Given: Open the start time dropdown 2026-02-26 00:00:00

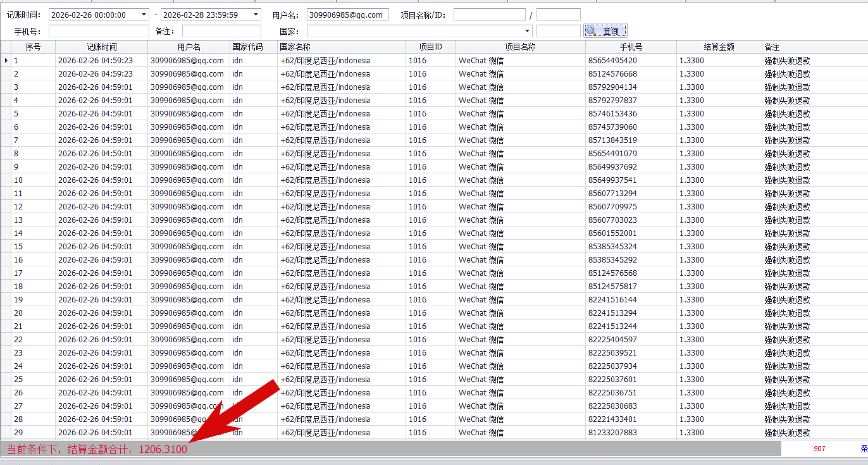Looking at the screenshot, I should click(143, 15).
